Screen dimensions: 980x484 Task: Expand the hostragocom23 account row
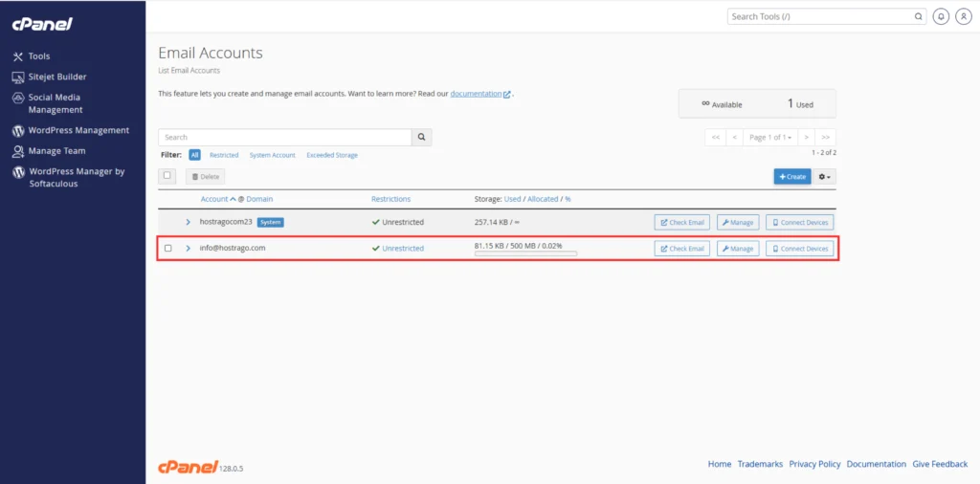pos(189,222)
